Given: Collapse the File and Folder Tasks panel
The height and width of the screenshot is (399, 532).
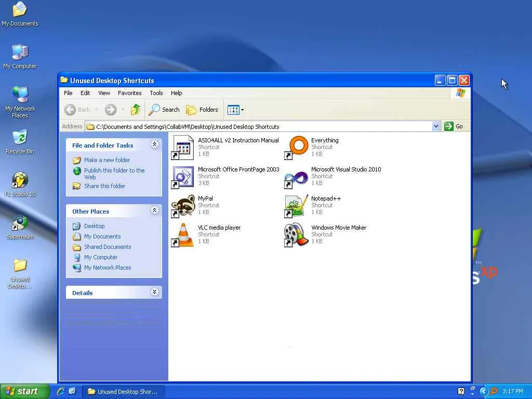Looking at the screenshot, I should point(154,144).
